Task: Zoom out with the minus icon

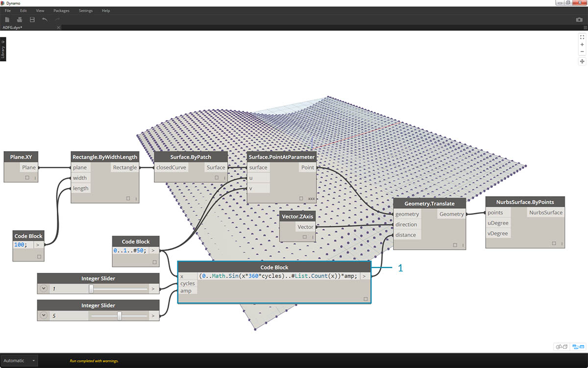Action: (582, 52)
